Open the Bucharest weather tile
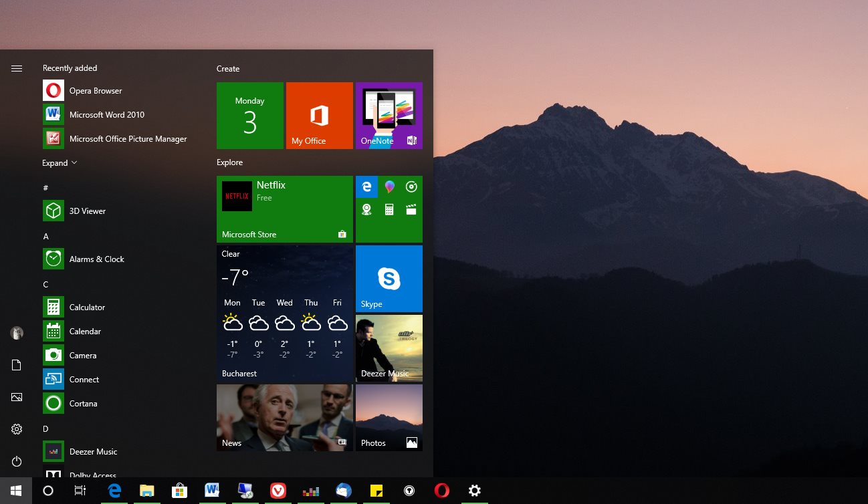The height and width of the screenshot is (504, 868). click(285, 313)
